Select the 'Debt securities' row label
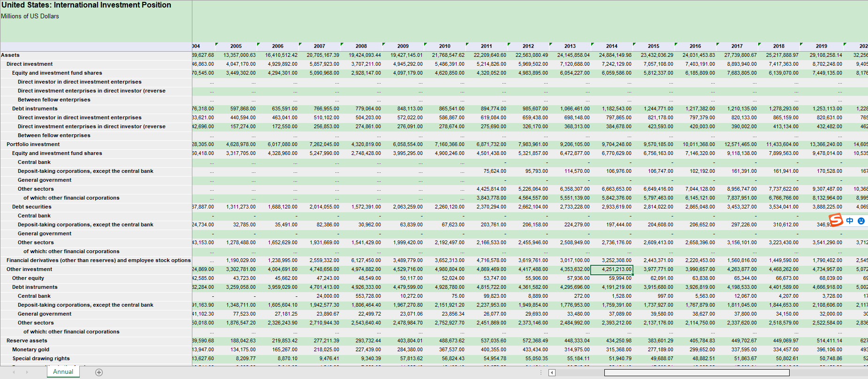 tap(32, 207)
